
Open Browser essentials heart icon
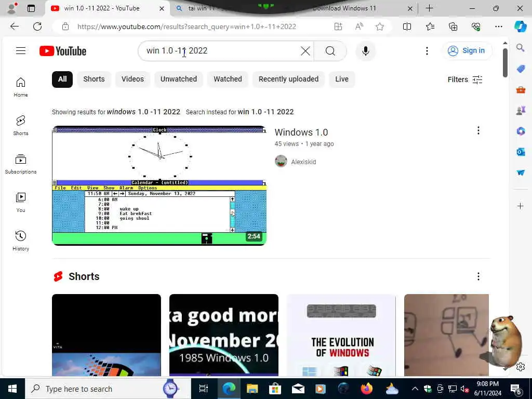(x=476, y=26)
